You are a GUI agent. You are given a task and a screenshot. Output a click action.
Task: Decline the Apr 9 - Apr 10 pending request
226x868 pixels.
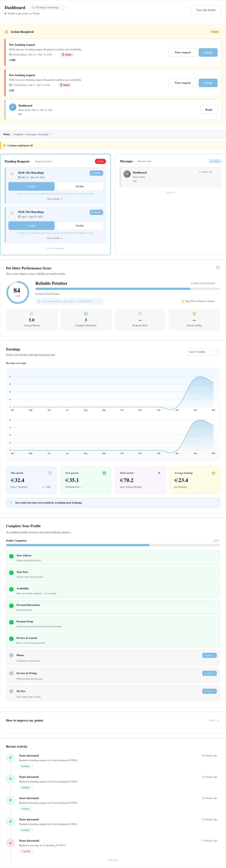tap(80, 225)
